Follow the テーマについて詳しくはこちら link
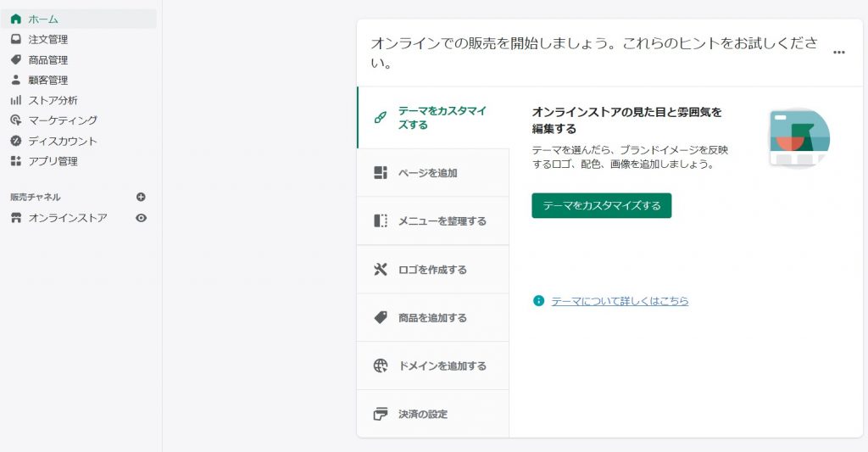This screenshot has width=868, height=452. tap(620, 301)
